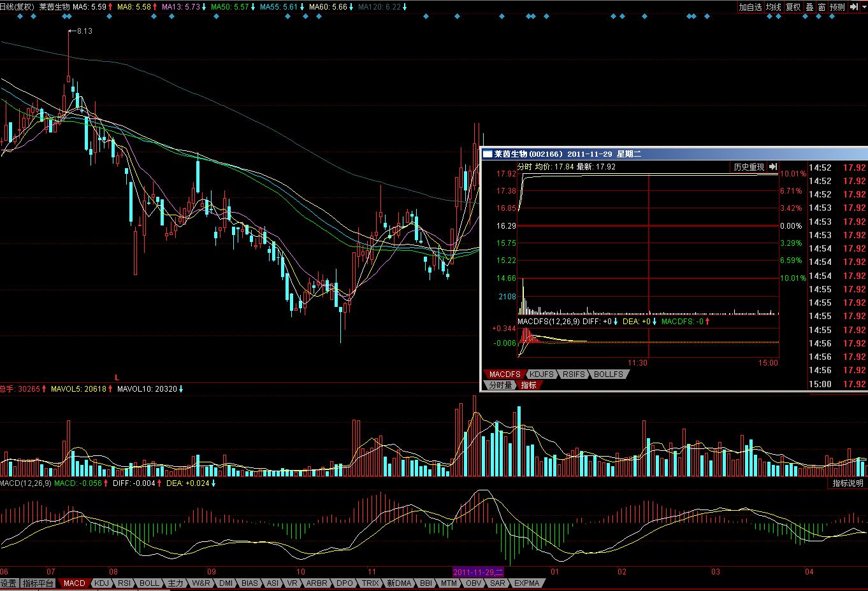The height and width of the screenshot is (591, 868).
Task: Click the popup window icon beside 莱茵生物 title
Action: click(488, 153)
